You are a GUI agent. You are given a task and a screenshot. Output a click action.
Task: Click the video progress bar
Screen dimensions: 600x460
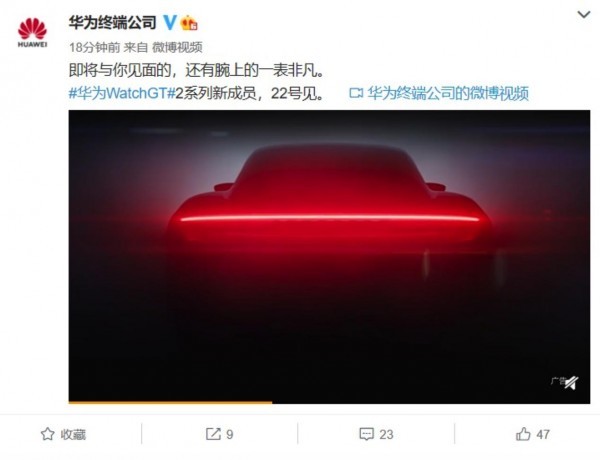point(329,402)
